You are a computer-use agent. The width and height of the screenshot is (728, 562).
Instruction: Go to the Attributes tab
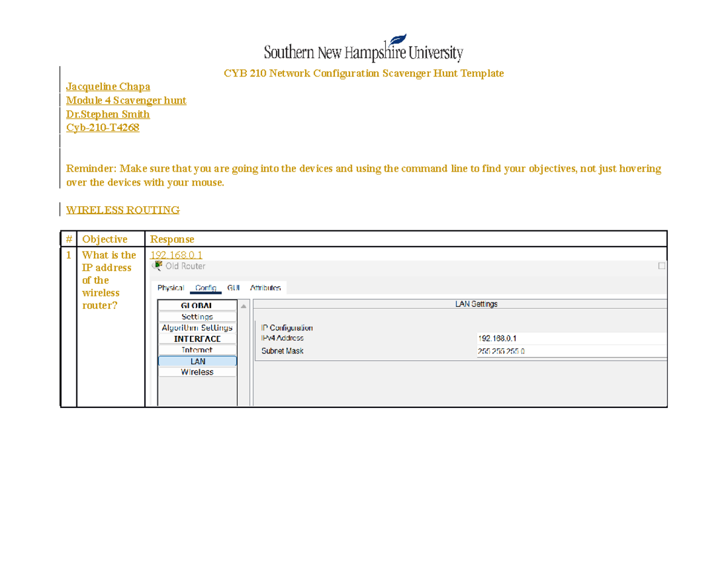[265, 288]
